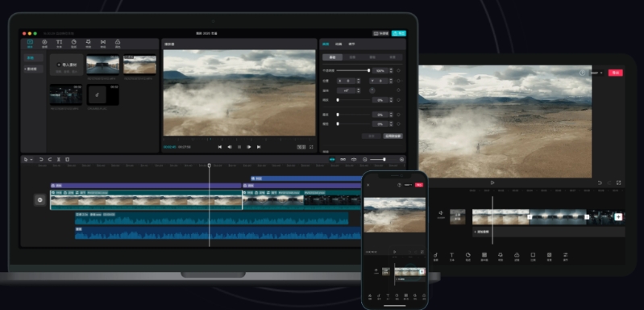644x310 pixels.
Task: Click the timeline zoom slider handle
Action: point(384,160)
